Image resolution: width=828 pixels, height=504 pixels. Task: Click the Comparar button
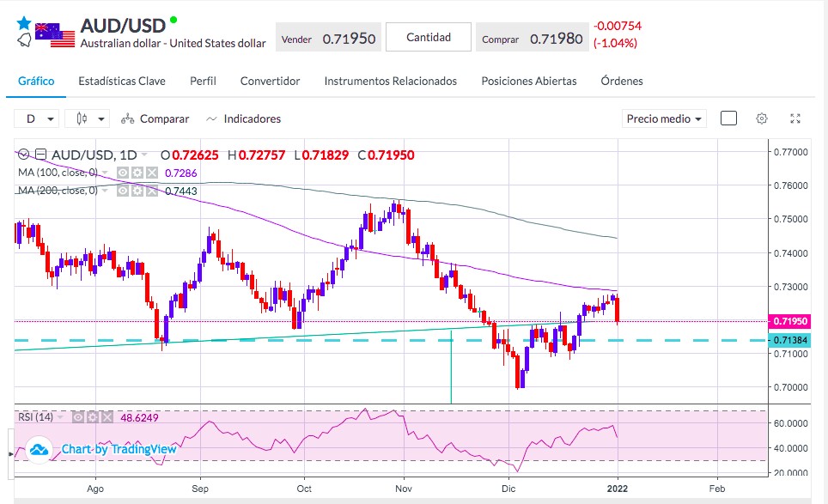tap(155, 118)
